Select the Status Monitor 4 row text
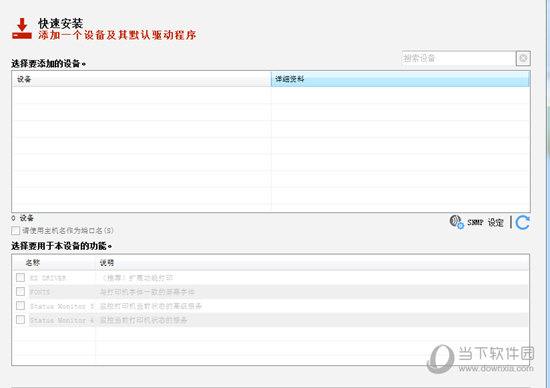 point(62,320)
